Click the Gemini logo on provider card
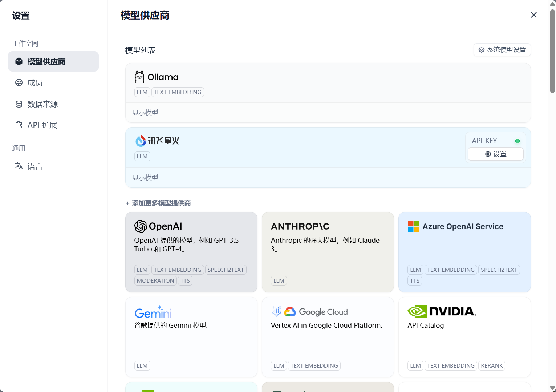 click(x=153, y=312)
